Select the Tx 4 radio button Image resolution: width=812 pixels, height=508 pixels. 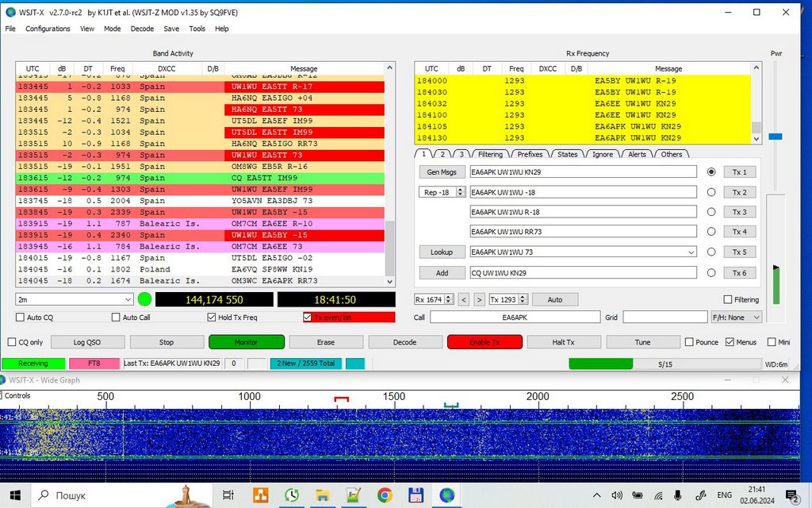tap(711, 232)
